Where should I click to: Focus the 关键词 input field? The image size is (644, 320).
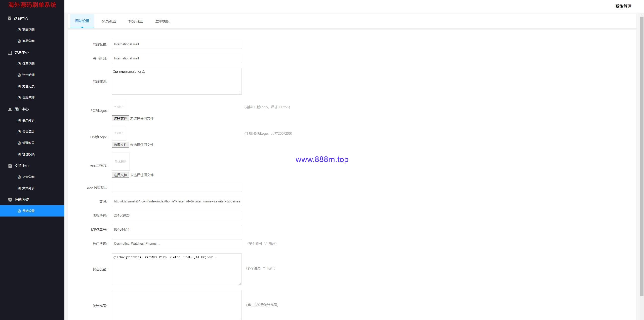click(x=177, y=58)
